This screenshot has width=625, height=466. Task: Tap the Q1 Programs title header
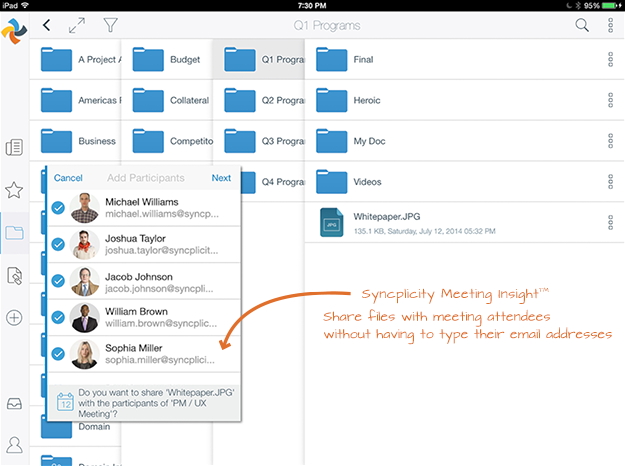tap(327, 26)
